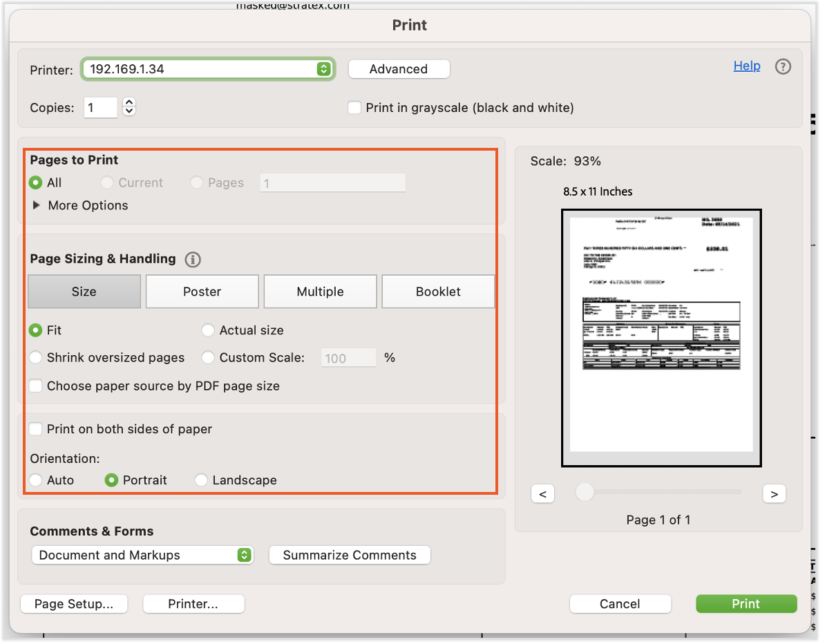The height and width of the screenshot is (644, 825).
Task: Switch to the Booklet sizing mode
Action: [438, 291]
